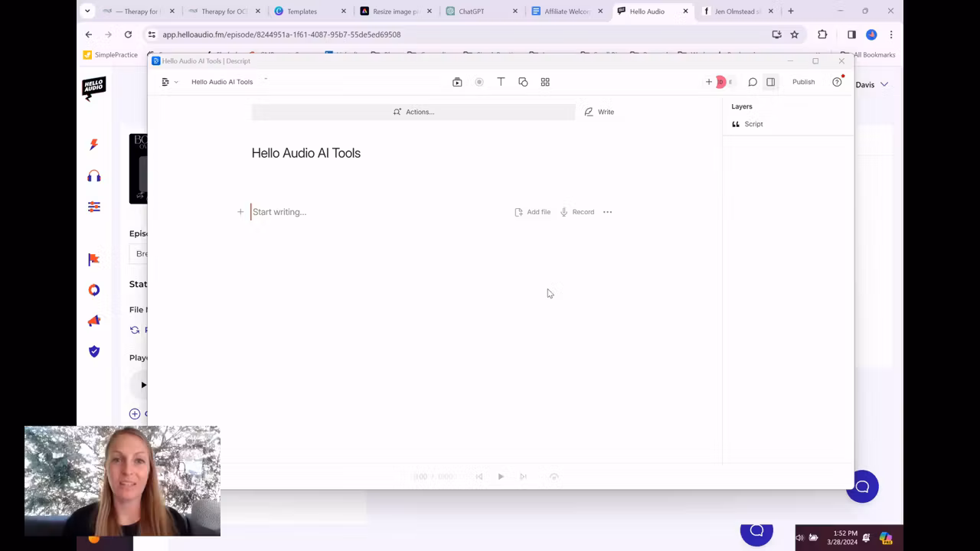Click the lightning bolt icon in the sidebar
The width and height of the screenshot is (980, 551).
[x=93, y=145]
